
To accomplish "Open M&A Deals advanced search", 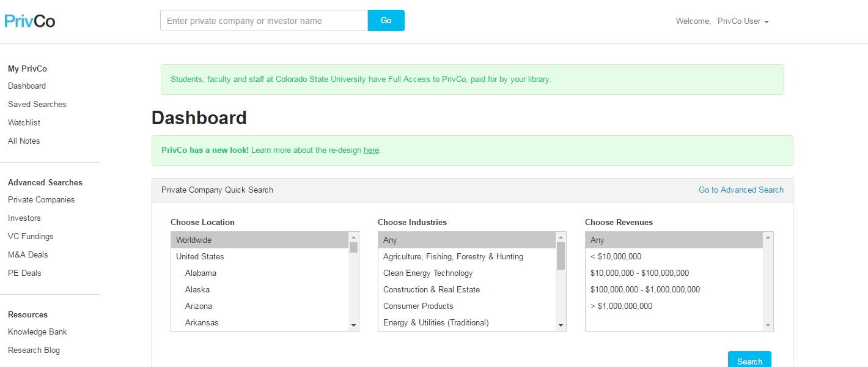I will (x=28, y=255).
